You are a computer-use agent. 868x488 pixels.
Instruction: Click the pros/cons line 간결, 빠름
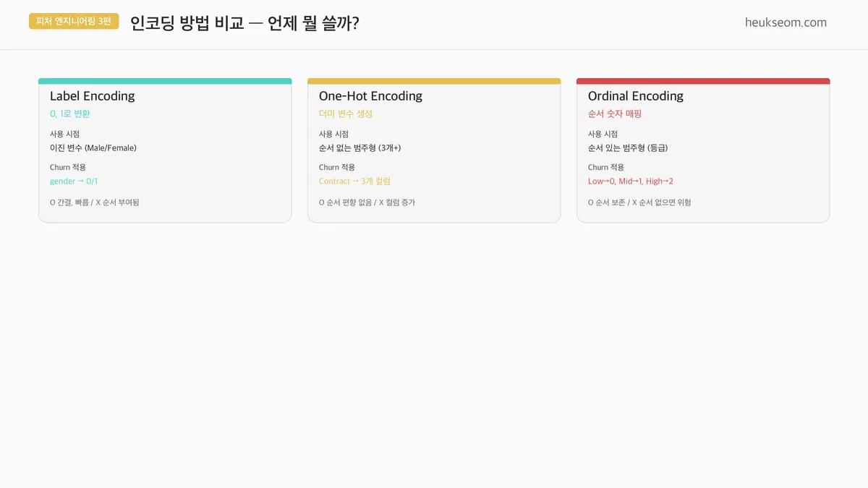tap(94, 202)
